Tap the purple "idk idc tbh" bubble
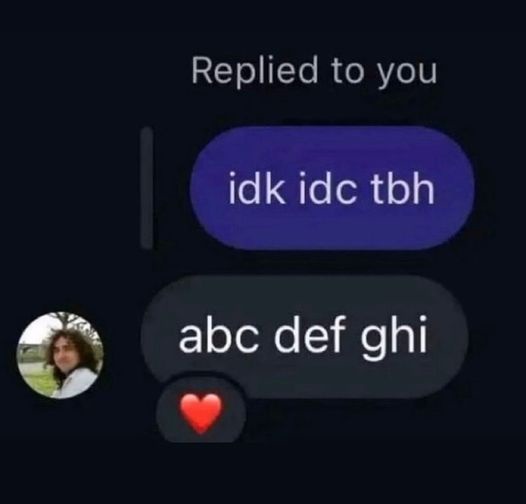Image resolution: width=526 pixels, height=504 pixels. tap(332, 188)
